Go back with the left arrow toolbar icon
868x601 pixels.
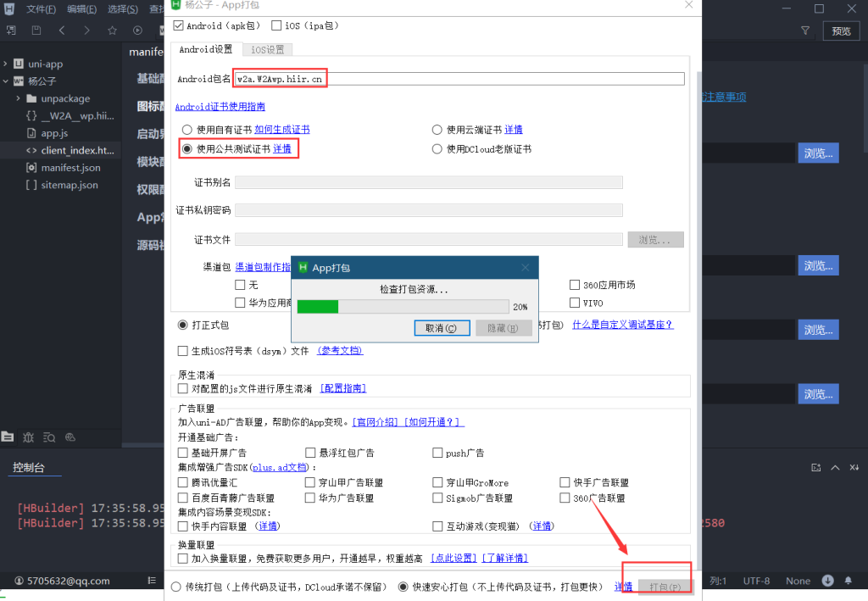tap(61, 31)
